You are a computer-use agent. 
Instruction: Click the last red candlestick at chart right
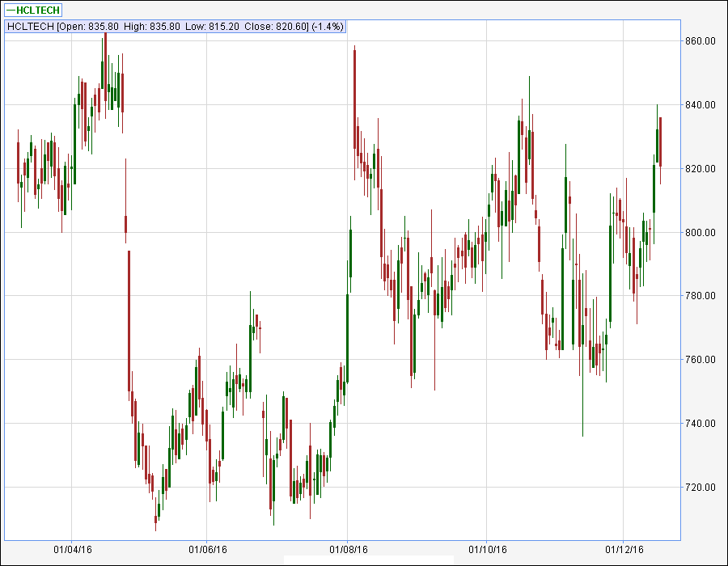tap(660, 142)
